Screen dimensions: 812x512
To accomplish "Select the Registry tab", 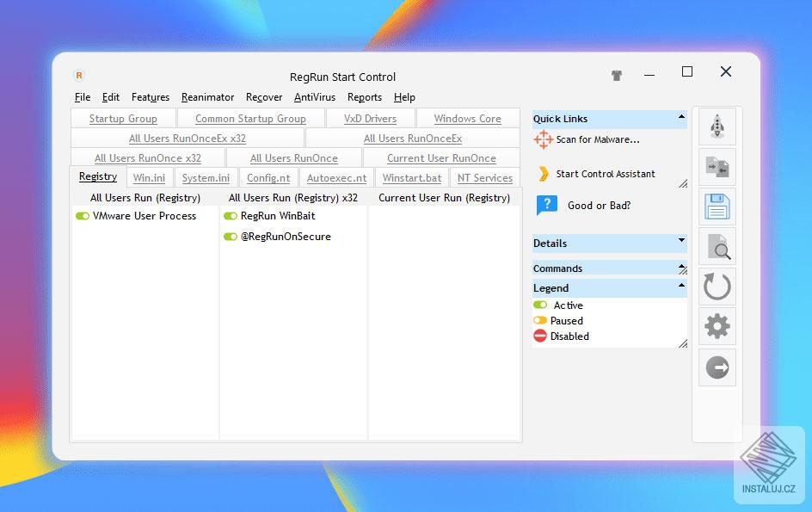I will point(98,176).
